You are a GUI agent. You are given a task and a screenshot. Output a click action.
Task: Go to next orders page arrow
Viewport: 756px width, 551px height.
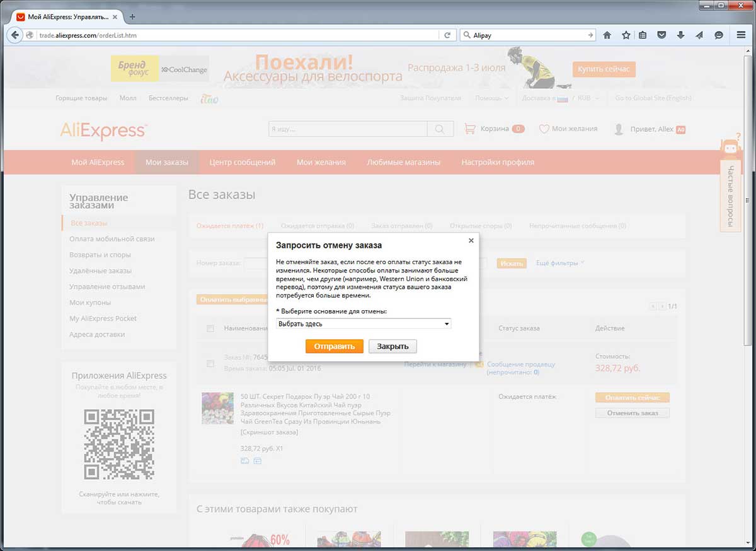point(662,306)
